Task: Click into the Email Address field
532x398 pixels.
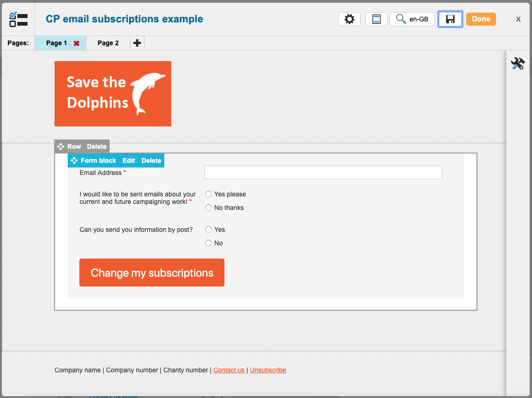Action: pos(323,173)
